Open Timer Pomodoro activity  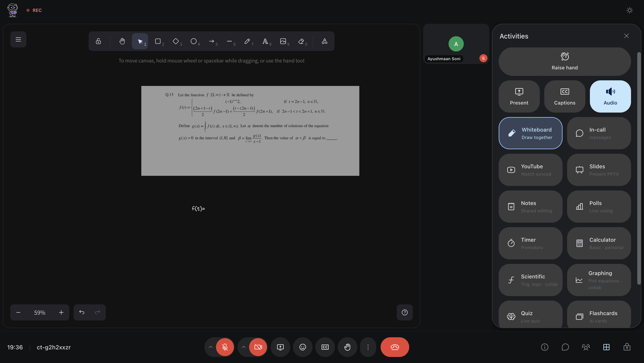[530, 243]
